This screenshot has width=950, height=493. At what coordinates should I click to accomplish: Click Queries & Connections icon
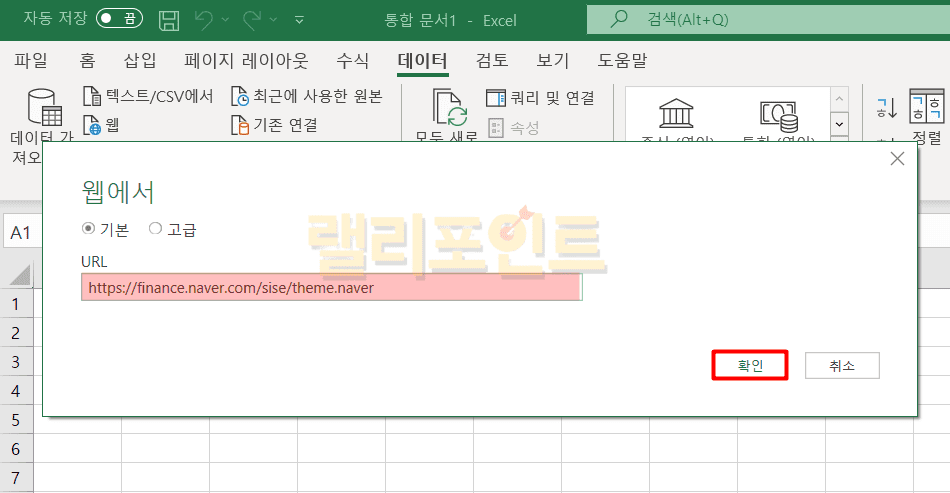tap(496, 97)
